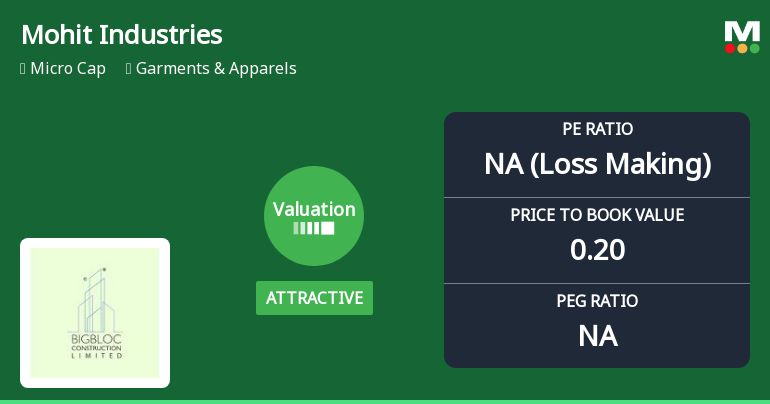Viewport: 770px width, 404px height.
Task: Click the PEG RATIO heading
Action: click(597, 301)
